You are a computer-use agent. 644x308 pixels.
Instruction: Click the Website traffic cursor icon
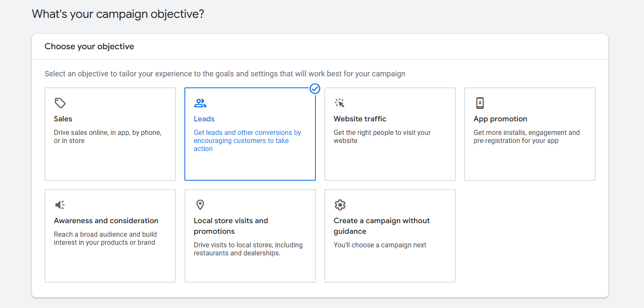[x=340, y=103]
